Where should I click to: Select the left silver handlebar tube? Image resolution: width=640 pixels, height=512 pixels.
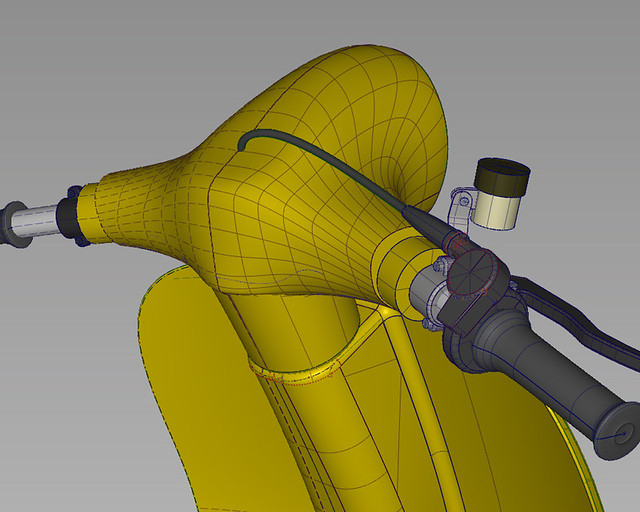35,220
